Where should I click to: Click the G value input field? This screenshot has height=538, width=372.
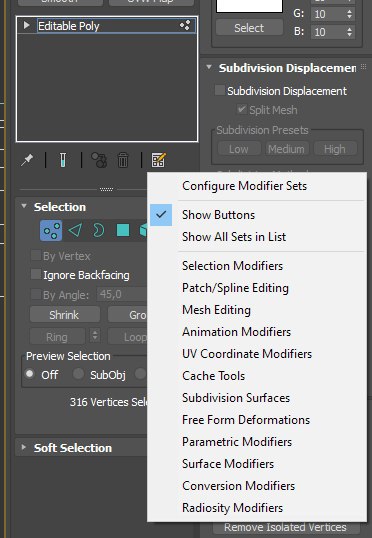coord(329,14)
